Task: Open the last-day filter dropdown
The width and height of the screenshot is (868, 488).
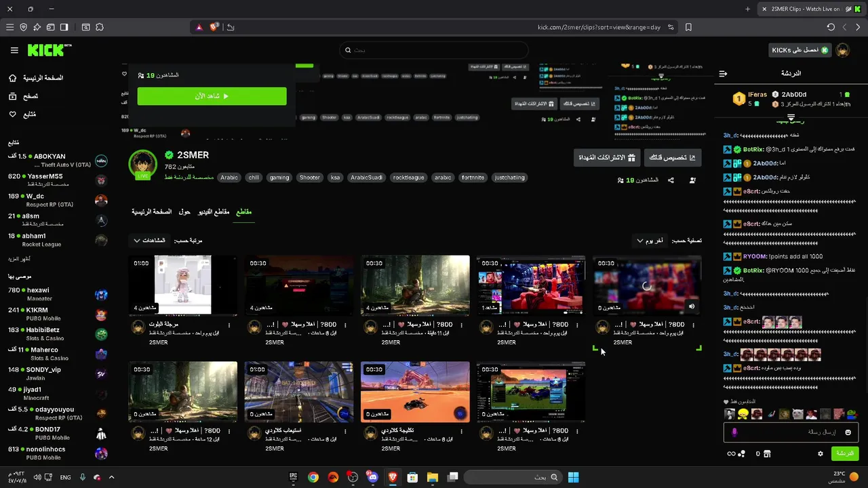Action: point(650,241)
